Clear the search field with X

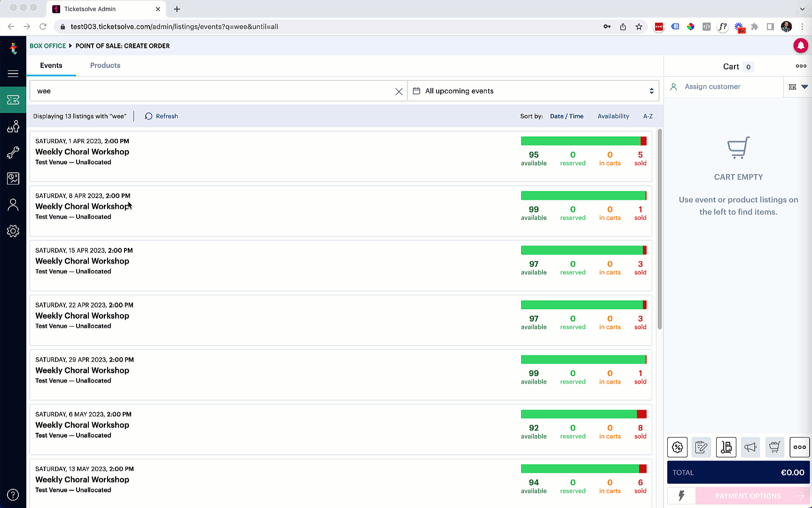[x=398, y=92]
